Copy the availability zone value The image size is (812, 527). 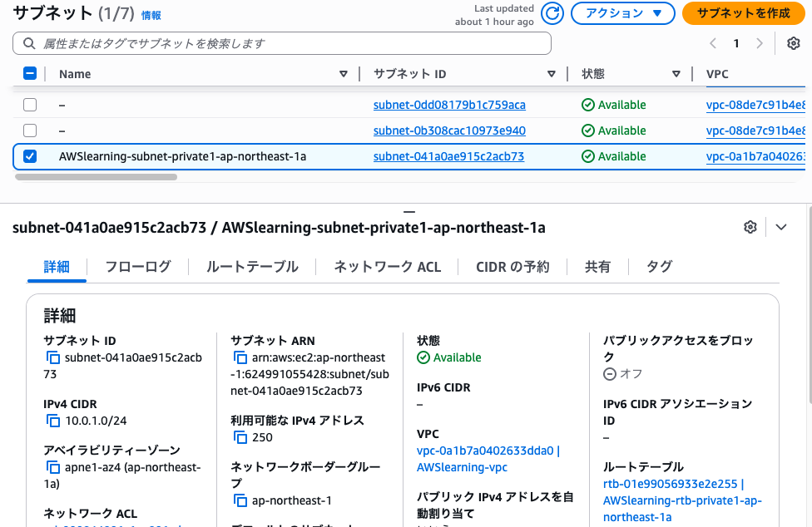pos(53,467)
